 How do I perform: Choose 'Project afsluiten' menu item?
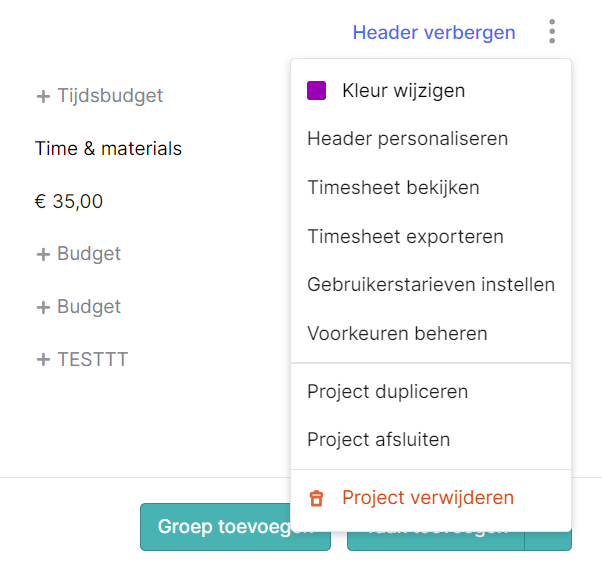coord(431,440)
